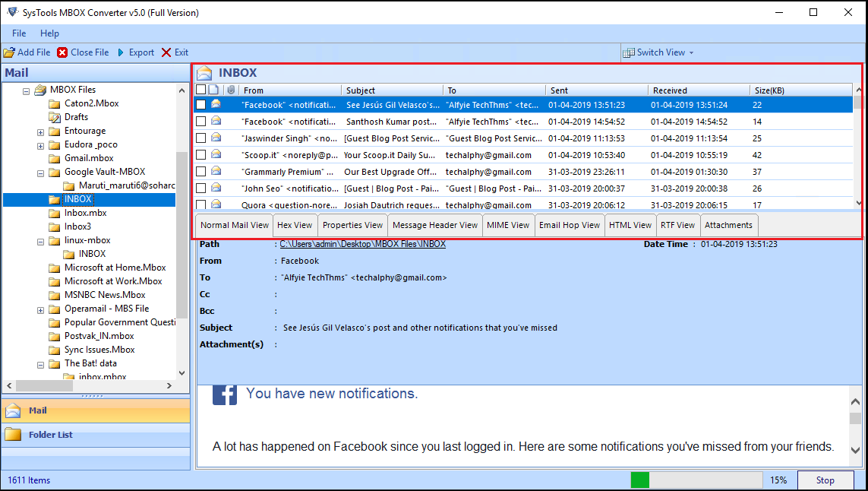Check the Grammarly Premium email checkbox
The height and width of the screenshot is (491, 868).
coord(201,171)
